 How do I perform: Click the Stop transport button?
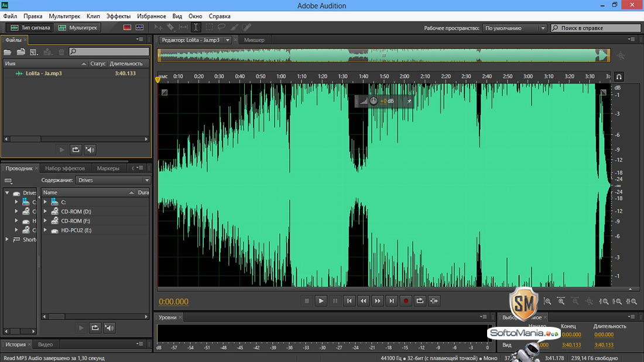tap(306, 301)
